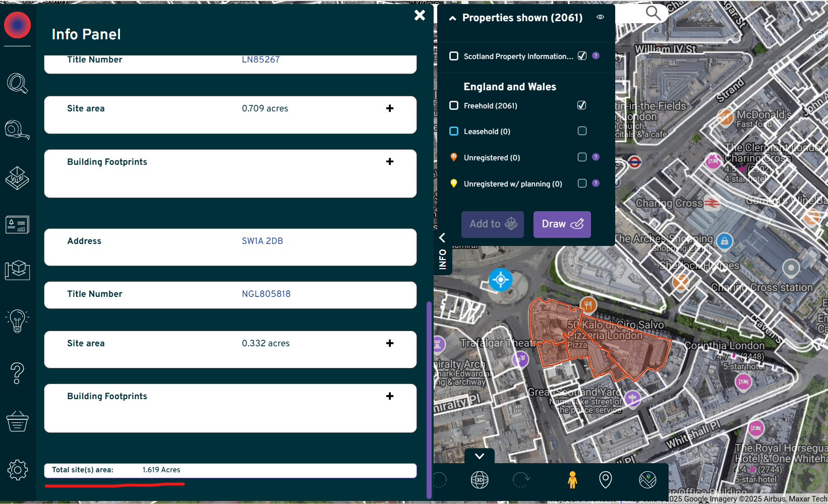The width and height of the screenshot is (828, 504).
Task: Open address SW1A 2DB link
Action: [262, 241]
